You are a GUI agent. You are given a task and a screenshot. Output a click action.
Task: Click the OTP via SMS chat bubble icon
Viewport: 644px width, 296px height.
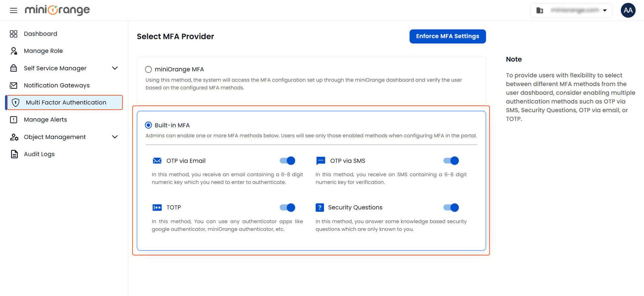(x=321, y=161)
